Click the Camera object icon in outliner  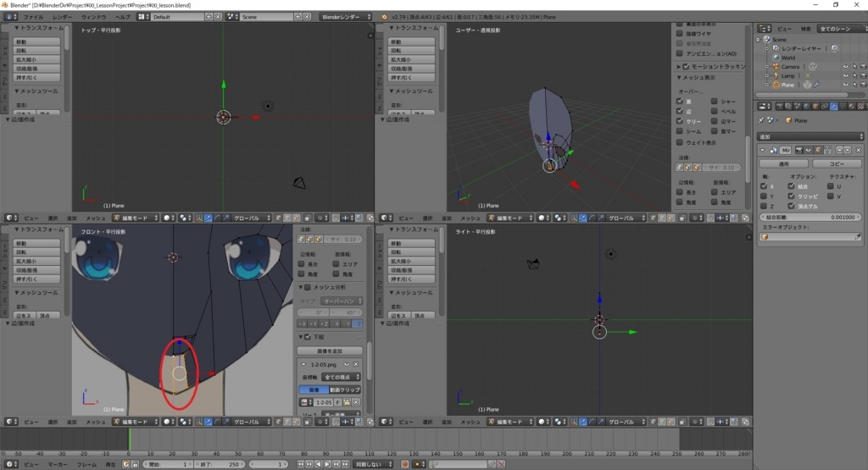click(x=776, y=66)
